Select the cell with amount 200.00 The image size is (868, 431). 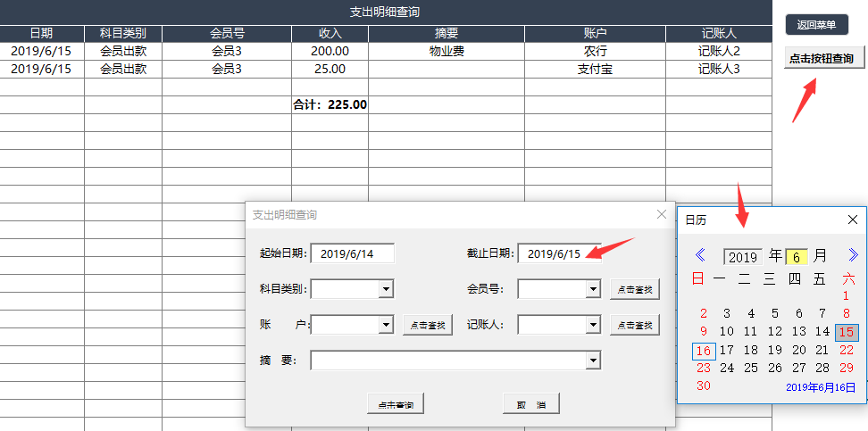point(330,52)
